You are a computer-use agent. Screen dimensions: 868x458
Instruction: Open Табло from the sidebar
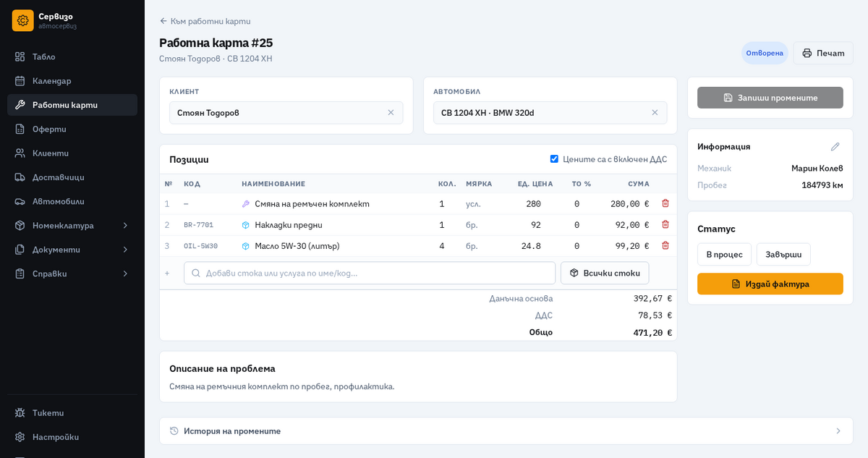(72, 56)
